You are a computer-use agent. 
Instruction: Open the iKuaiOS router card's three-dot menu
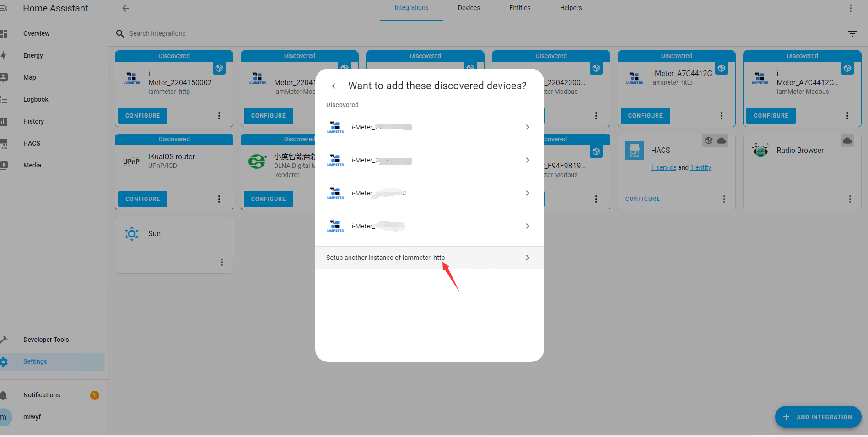coord(219,199)
